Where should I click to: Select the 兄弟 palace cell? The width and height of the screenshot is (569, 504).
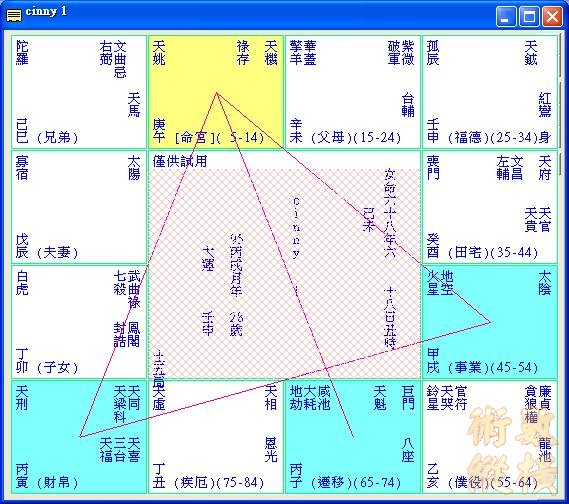pyautogui.click(x=79, y=92)
